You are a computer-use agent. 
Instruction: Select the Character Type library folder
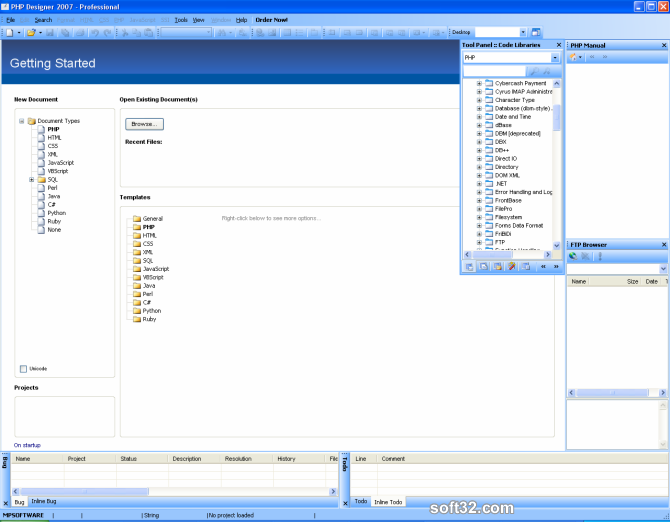514,100
